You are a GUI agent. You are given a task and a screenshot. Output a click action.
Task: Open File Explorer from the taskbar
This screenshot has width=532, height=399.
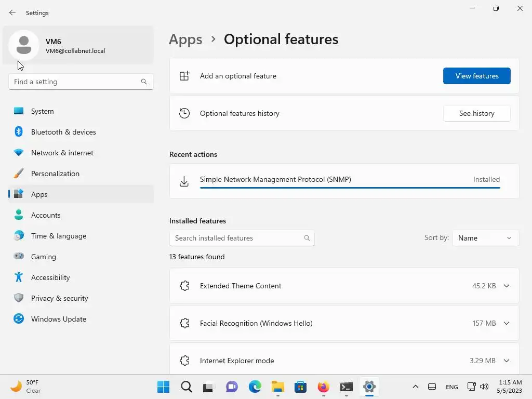[277, 387]
